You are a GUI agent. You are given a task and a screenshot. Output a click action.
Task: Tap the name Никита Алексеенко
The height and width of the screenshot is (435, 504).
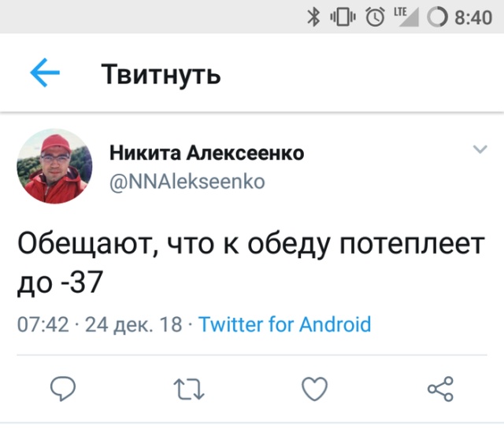pos(206,153)
